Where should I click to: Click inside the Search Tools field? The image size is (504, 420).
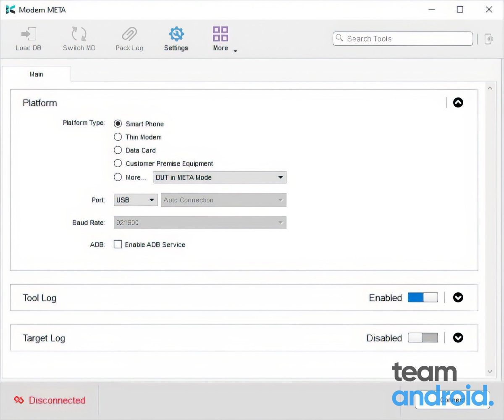pos(402,39)
